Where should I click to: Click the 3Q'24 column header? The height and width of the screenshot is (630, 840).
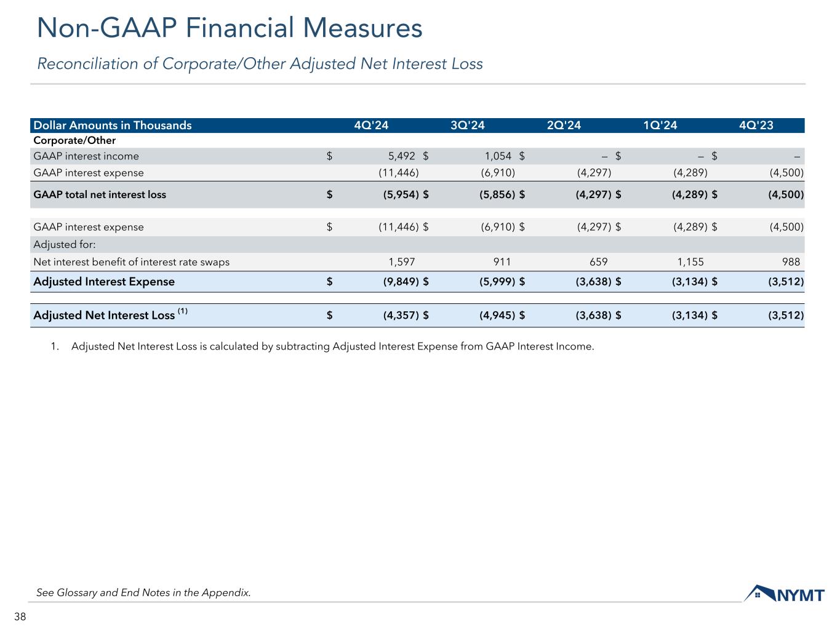click(468, 126)
